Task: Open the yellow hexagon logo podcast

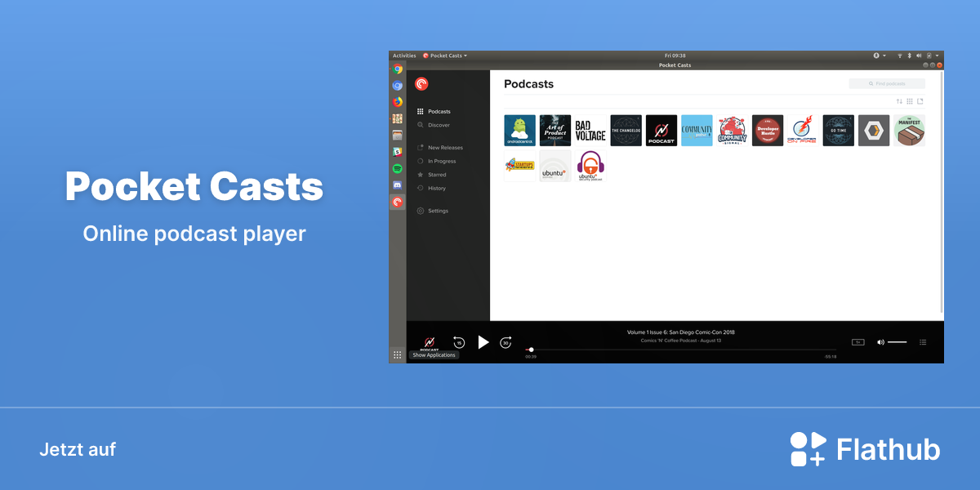Action: pos(874,131)
